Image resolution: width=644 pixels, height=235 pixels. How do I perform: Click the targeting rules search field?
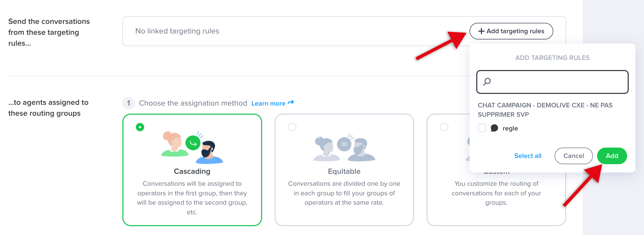coord(552,82)
